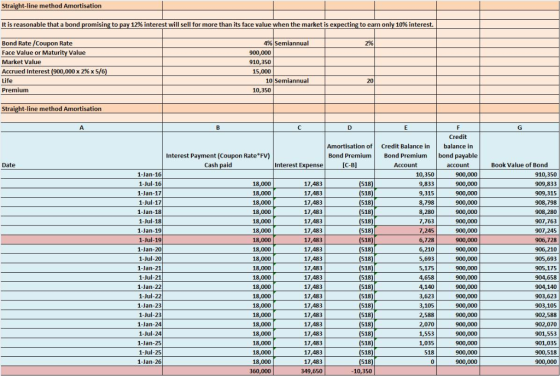Viewport: 560px width, 376px height.
Task: Click column header letter F
Action: pyautogui.click(x=458, y=127)
